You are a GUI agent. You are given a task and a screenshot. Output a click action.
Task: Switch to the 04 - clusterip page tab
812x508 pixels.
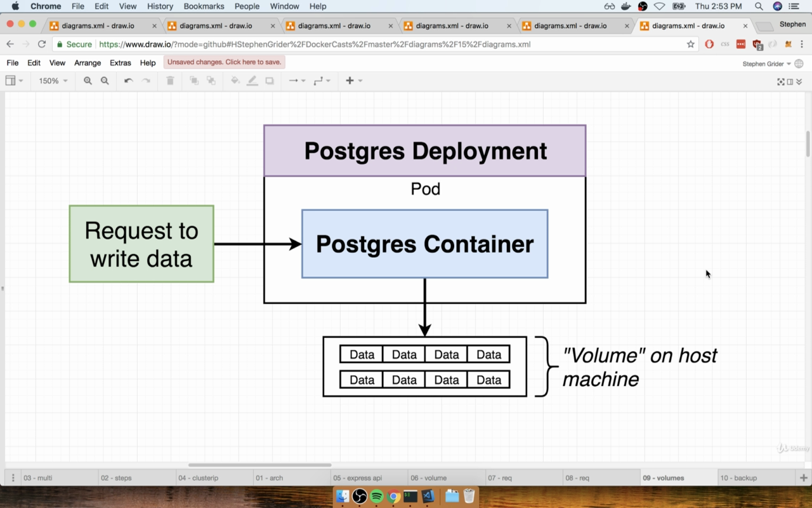coord(214,478)
